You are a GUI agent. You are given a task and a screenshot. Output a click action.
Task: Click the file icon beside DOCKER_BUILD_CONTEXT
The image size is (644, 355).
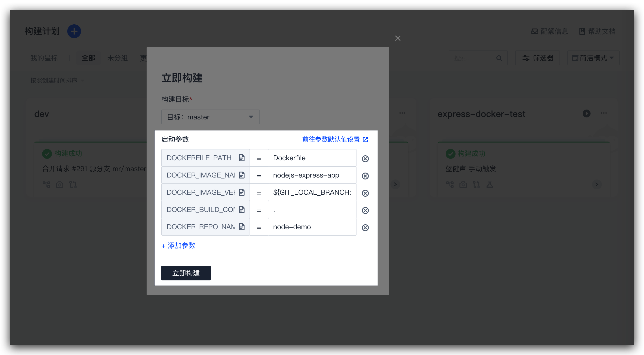pyautogui.click(x=241, y=210)
